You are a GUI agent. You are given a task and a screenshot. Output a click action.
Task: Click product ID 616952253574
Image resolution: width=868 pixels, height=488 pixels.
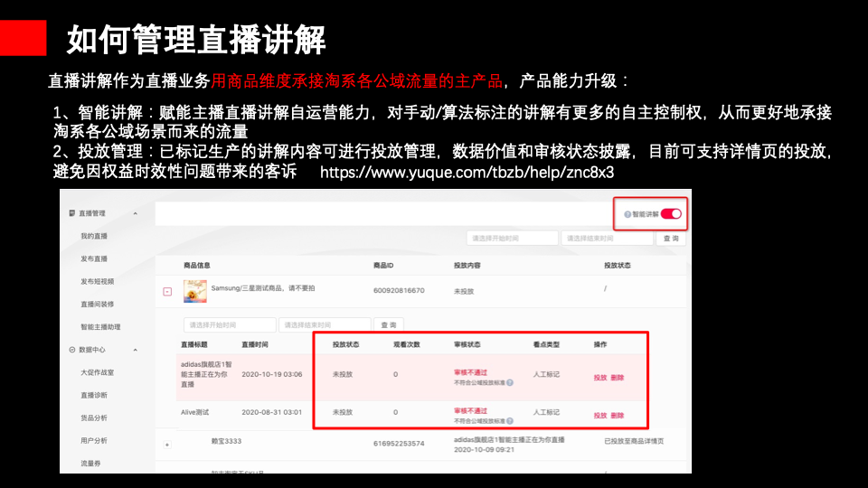coord(399,444)
